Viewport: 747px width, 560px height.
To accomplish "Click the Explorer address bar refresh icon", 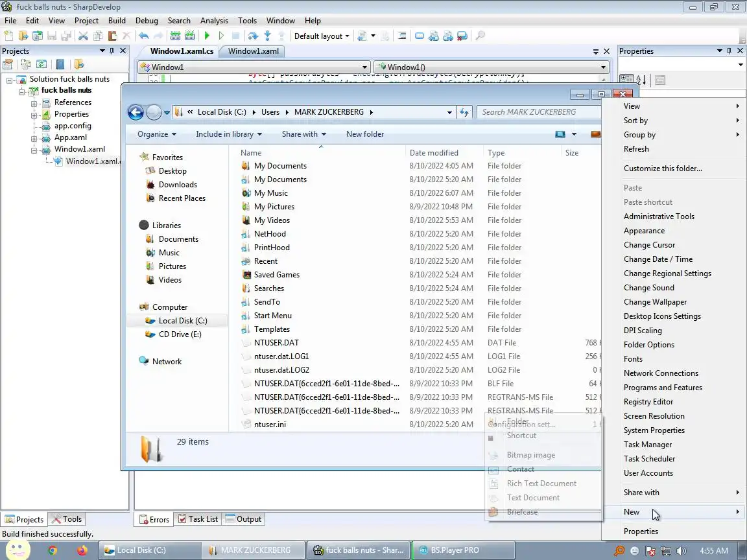I will click(464, 112).
